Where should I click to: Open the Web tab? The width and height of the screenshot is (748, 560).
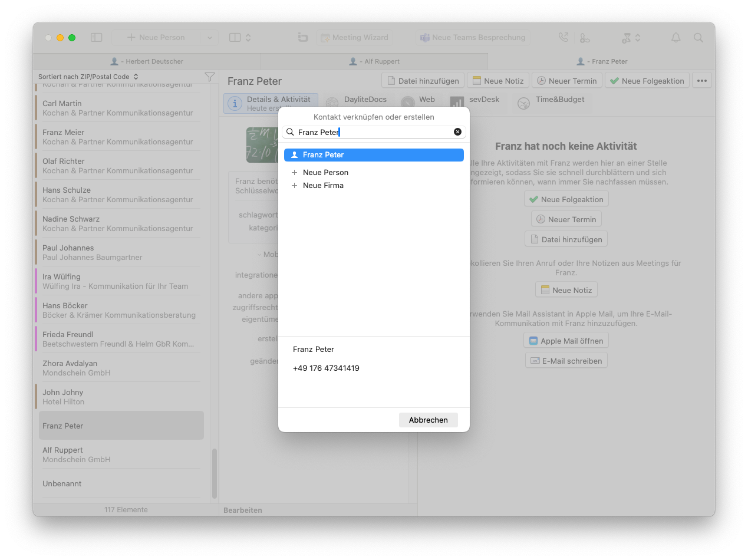coord(419,103)
